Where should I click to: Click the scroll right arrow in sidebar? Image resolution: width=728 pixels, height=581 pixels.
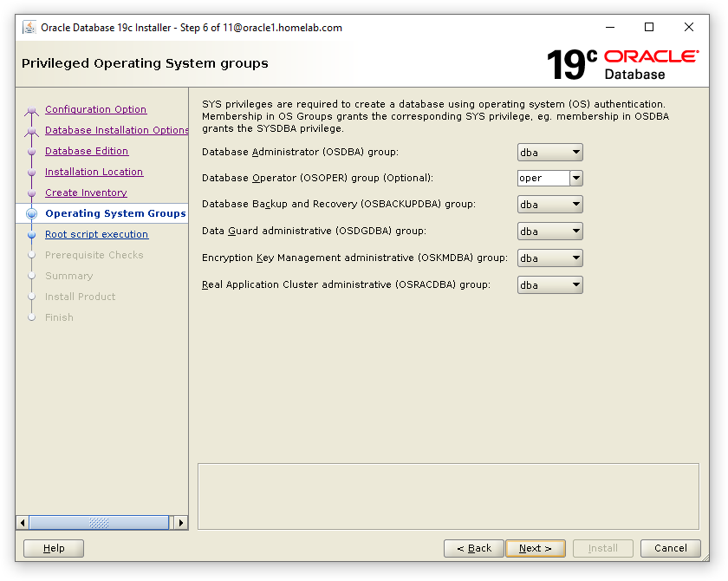(x=180, y=523)
